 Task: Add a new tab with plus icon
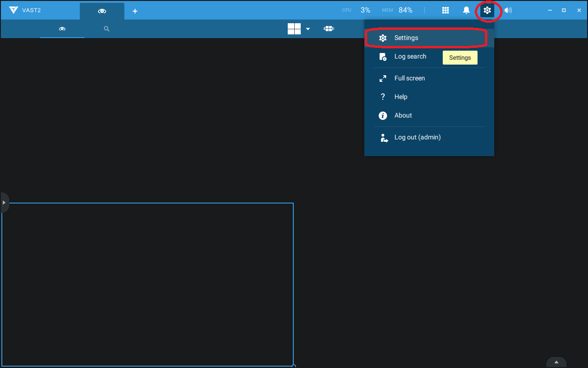tap(135, 11)
